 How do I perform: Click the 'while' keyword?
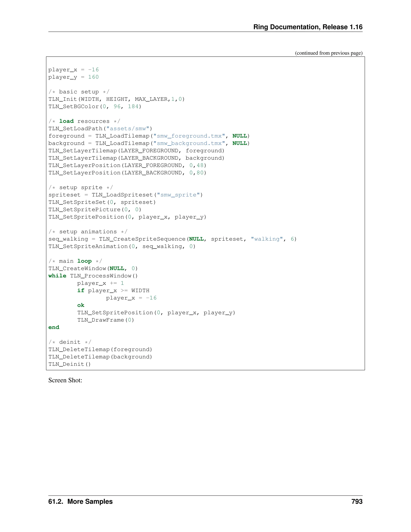click(57, 276)
